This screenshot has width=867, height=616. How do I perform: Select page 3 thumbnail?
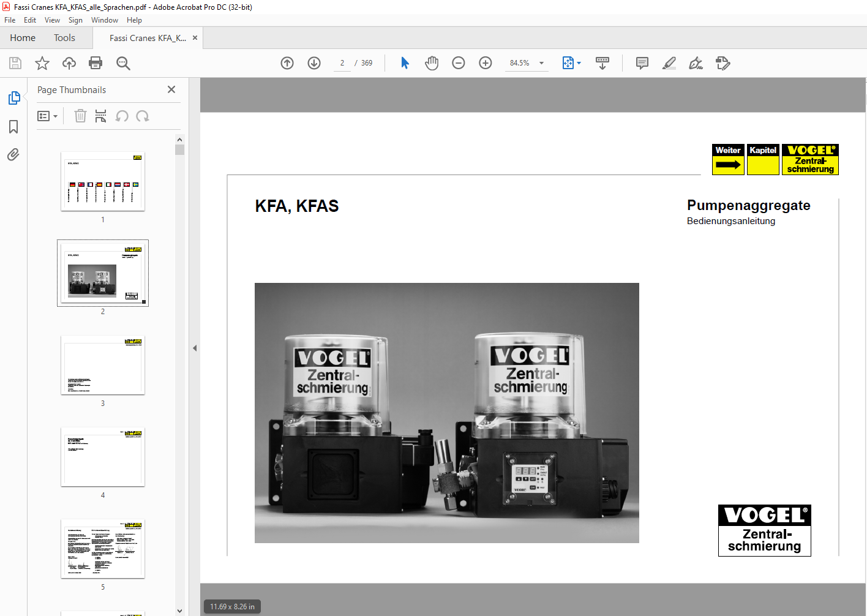click(103, 365)
